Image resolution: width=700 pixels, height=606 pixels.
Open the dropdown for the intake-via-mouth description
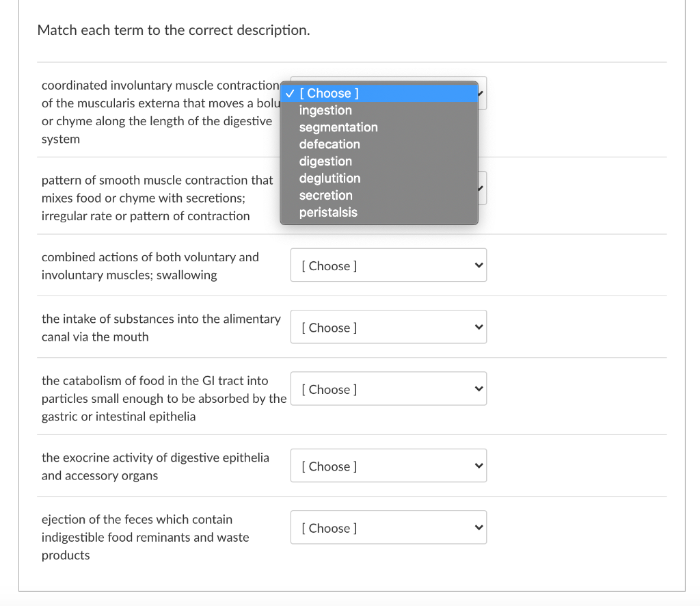pos(388,327)
